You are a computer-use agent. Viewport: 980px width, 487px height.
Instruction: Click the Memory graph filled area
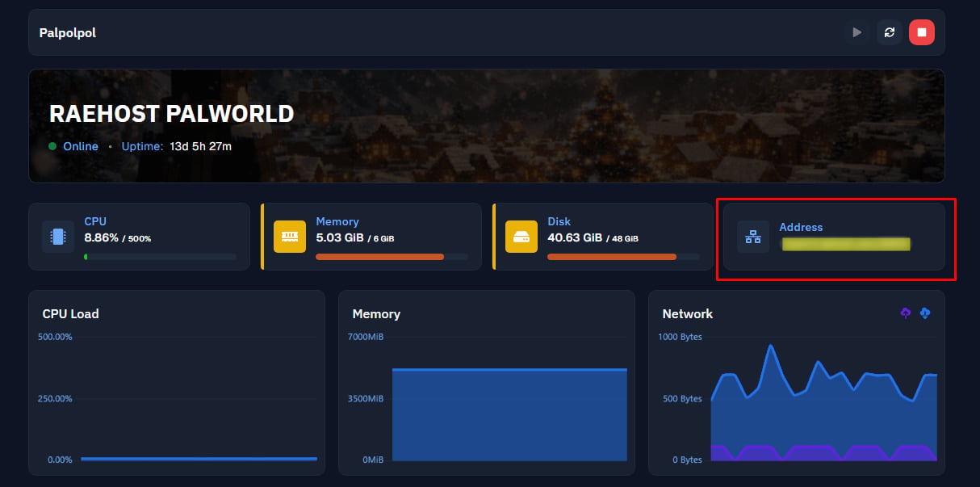(509, 415)
